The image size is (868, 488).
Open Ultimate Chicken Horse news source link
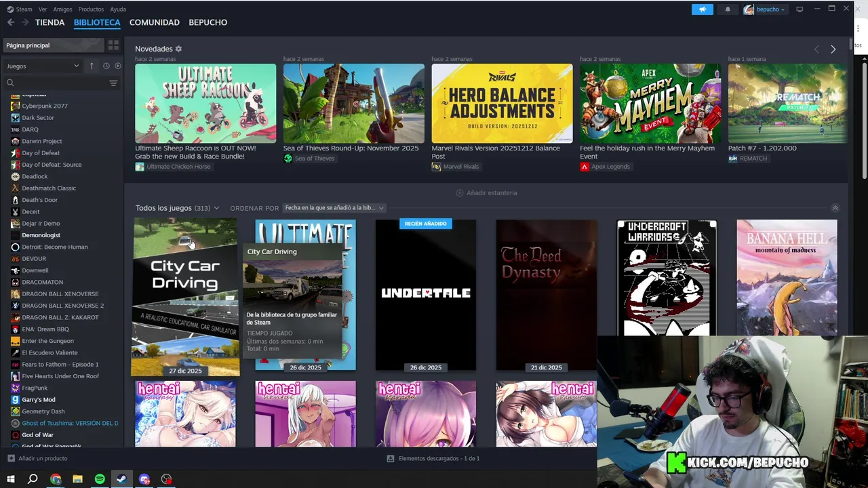[173, 167]
